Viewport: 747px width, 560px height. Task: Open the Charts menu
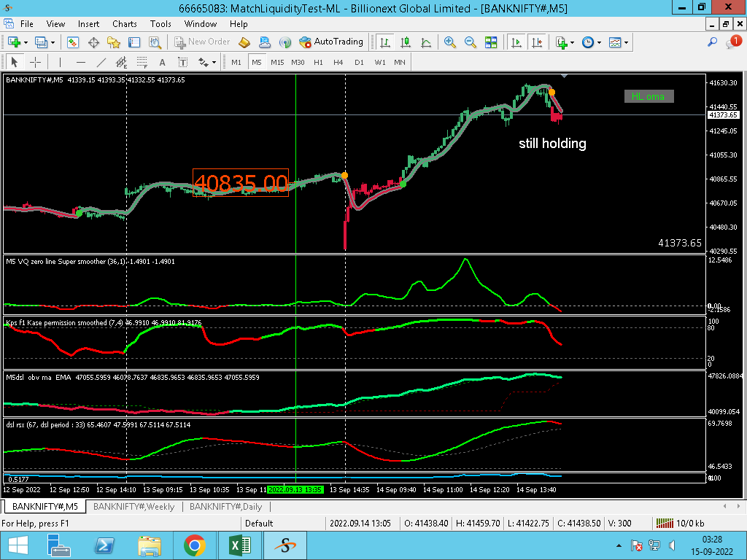click(124, 24)
